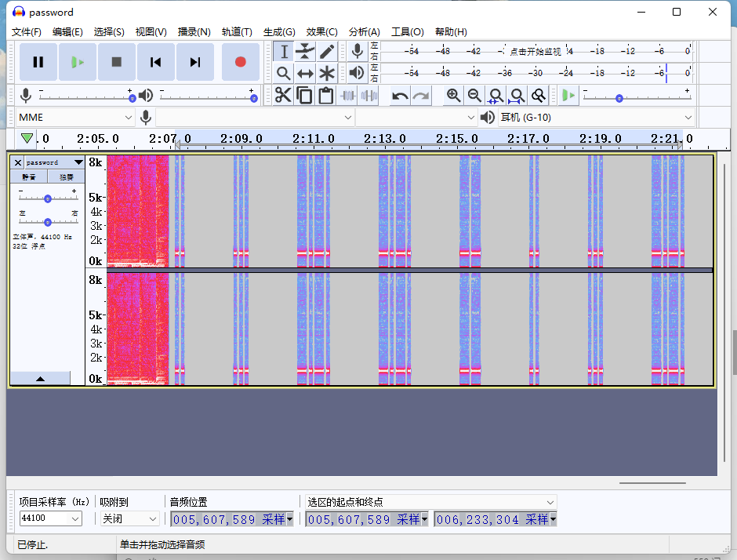Viewport: 737px width, 560px height.
Task: Click the Play-at-Speed green button
Action: pos(568,96)
